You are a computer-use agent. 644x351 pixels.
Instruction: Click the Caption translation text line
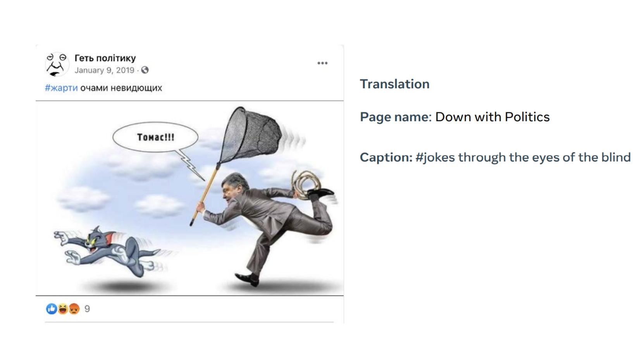pyautogui.click(x=495, y=157)
